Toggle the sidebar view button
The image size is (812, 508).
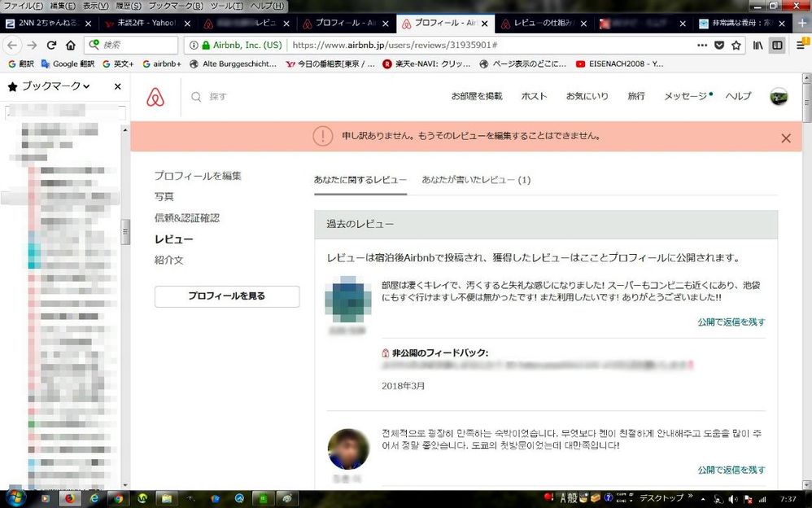pyautogui.click(x=778, y=46)
